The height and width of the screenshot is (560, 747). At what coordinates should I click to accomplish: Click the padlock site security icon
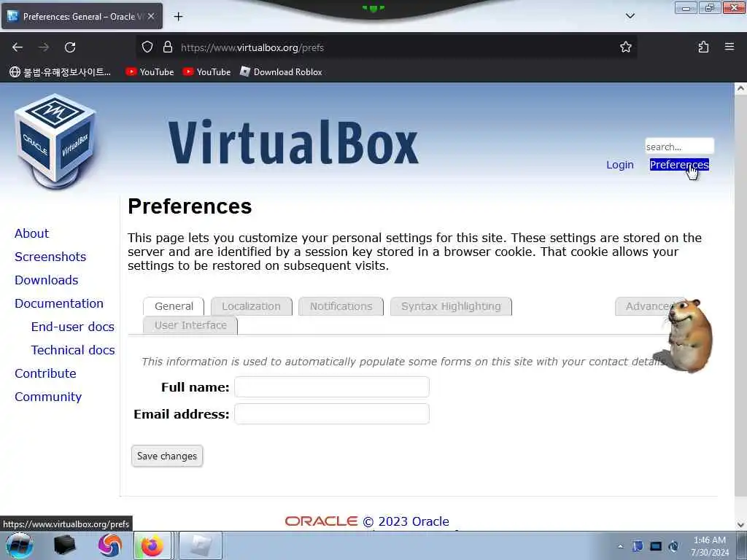[x=167, y=47]
